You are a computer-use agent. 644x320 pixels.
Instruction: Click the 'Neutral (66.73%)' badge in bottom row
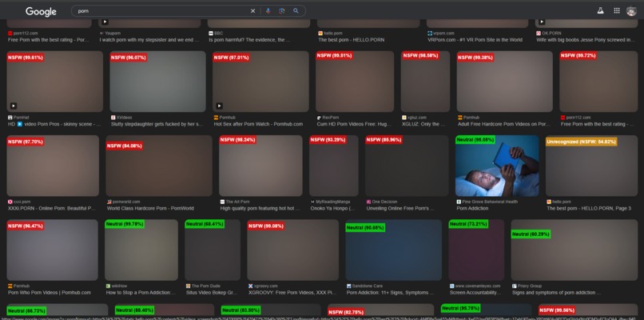[26, 311]
